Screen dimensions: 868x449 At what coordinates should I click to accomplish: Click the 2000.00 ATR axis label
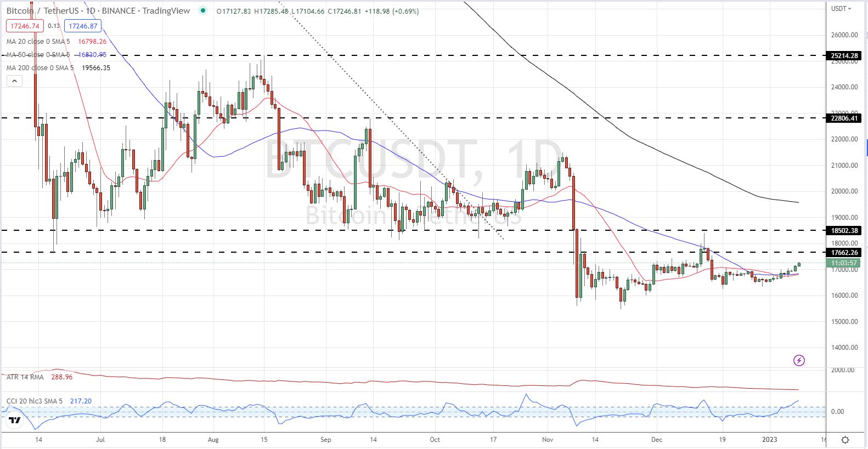842,370
